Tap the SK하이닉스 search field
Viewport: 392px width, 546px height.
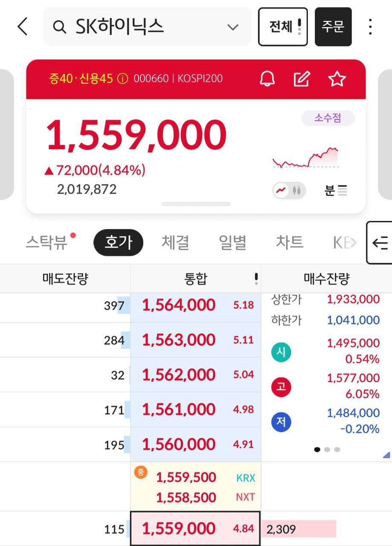click(147, 27)
